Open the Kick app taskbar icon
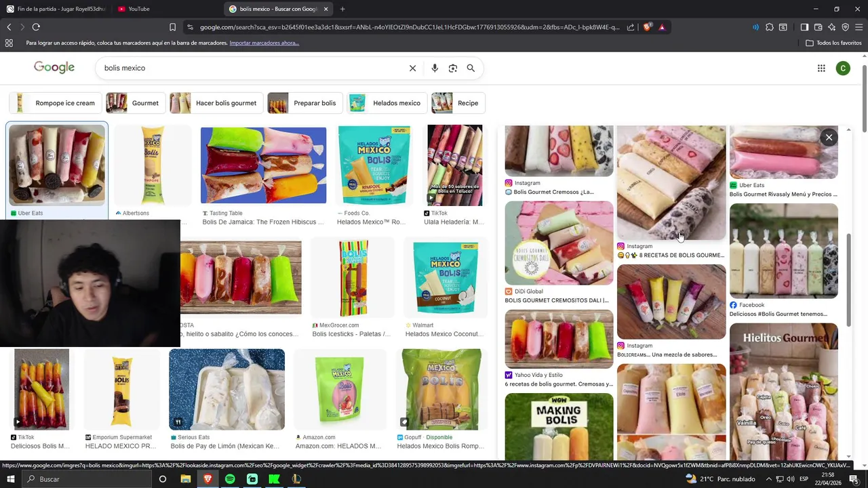 click(x=274, y=479)
